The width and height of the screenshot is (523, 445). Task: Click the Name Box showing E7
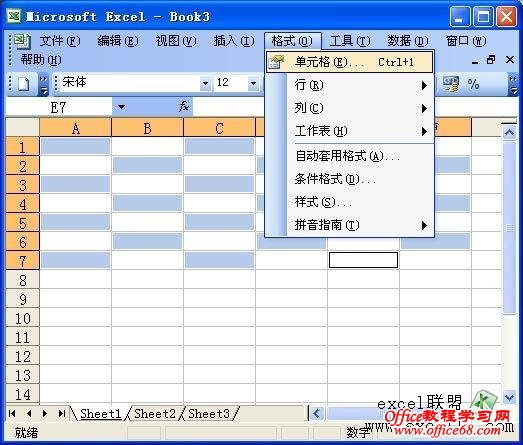click(x=59, y=107)
